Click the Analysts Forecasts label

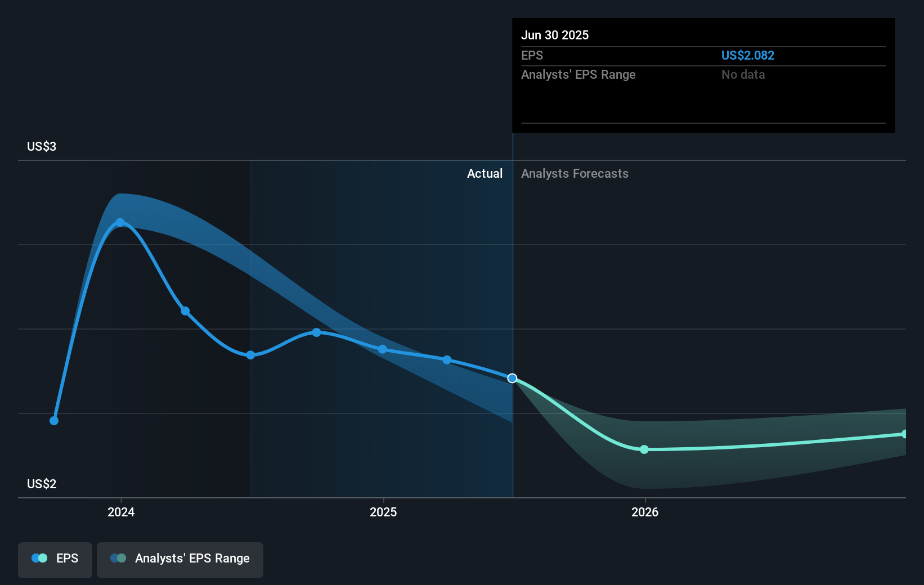coord(575,173)
